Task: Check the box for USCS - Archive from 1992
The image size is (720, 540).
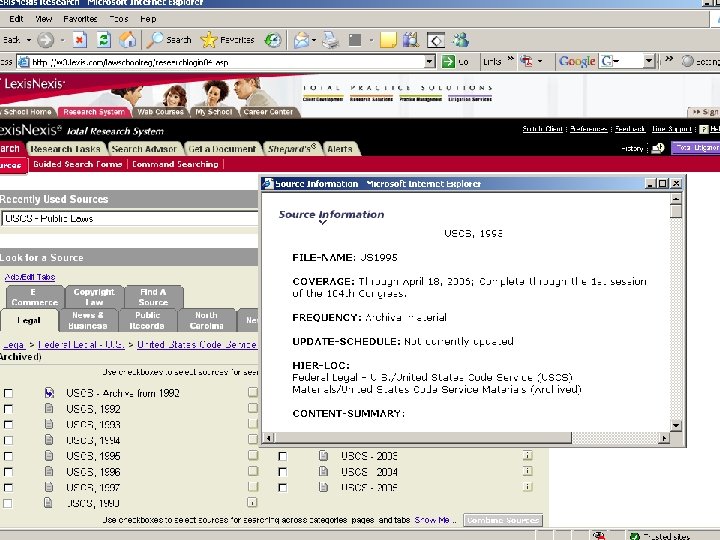Action: coord(8,393)
